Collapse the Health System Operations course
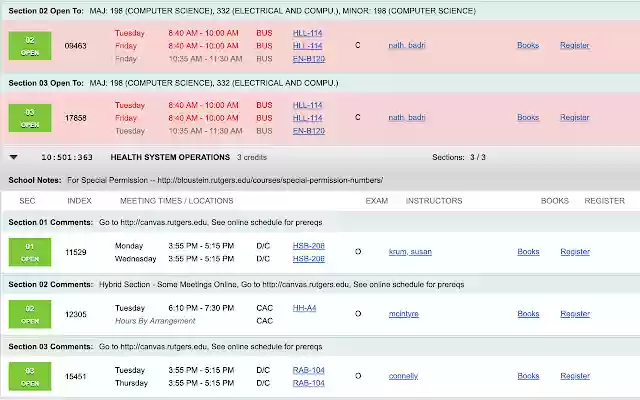640x400 pixels. [x=13, y=157]
